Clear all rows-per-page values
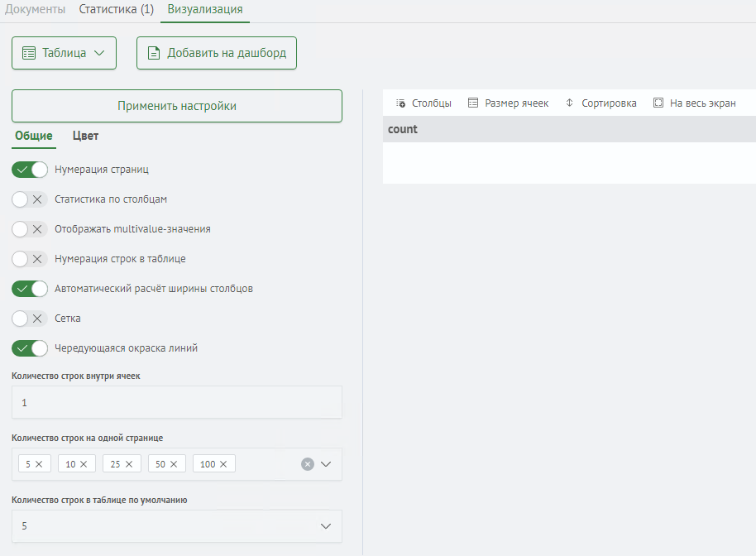 coord(308,464)
